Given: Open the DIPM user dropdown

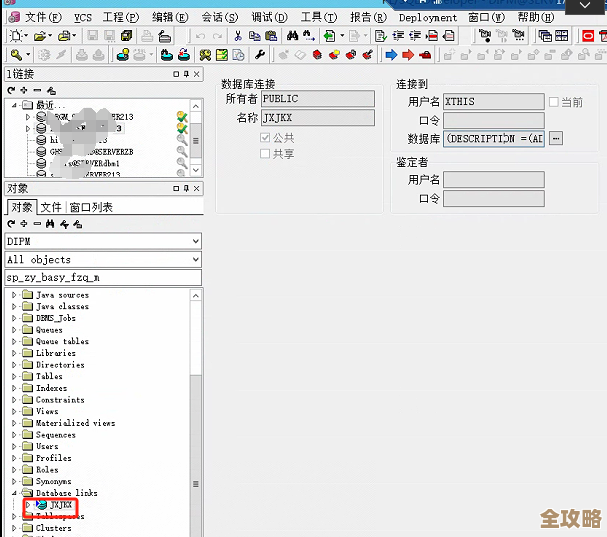Looking at the screenshot, I should pyautogui.click(x=194, y=241).
